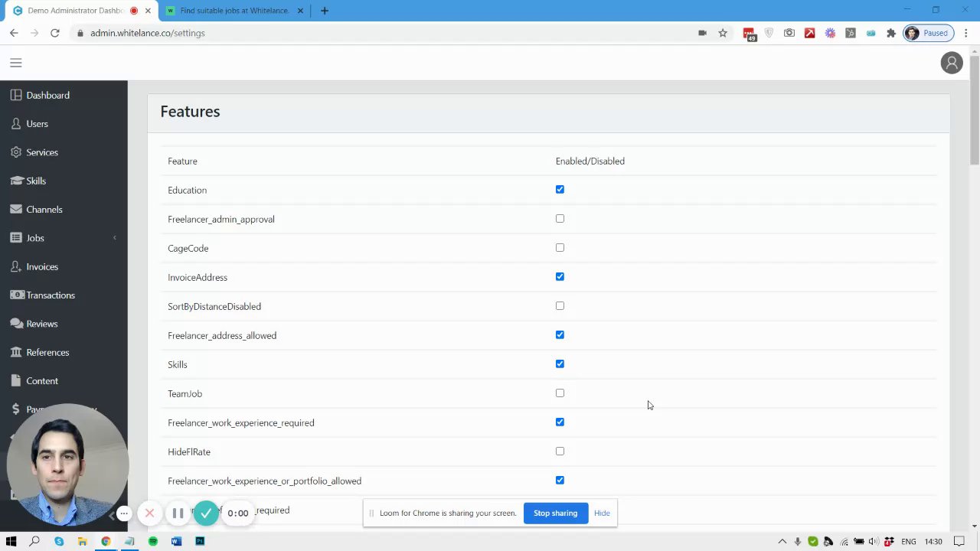
Task: Click the References bank icon
Action: [x=16, y=352]
